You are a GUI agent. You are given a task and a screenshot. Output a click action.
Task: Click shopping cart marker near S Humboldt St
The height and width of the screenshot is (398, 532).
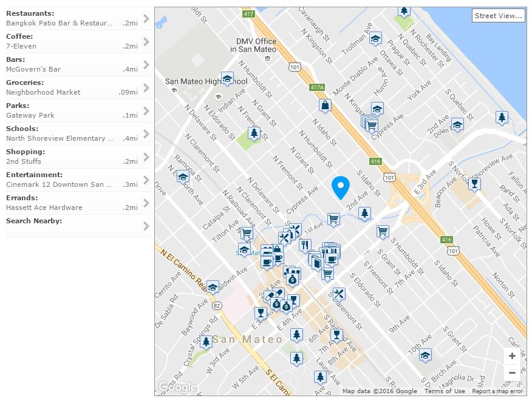(383, 231)
